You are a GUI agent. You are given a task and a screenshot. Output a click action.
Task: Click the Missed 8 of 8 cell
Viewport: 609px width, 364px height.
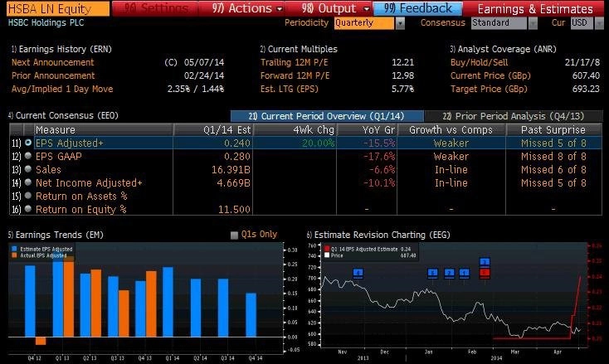553,157
